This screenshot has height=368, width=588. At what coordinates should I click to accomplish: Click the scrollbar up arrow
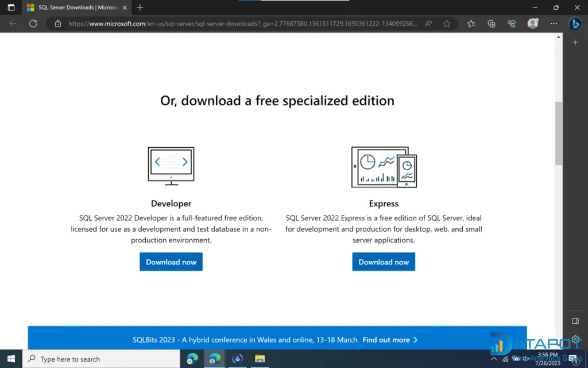pos(558,37)
